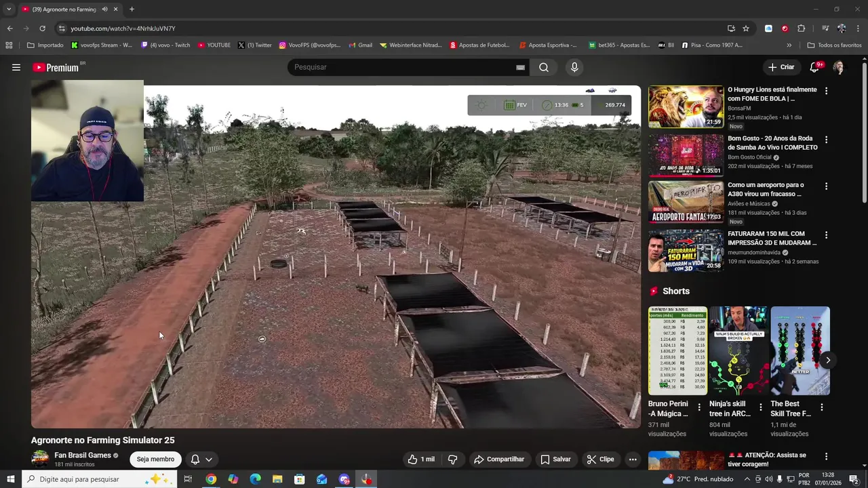
Task: Open options for O Hungry Lions video
Action: coord(826,90)
